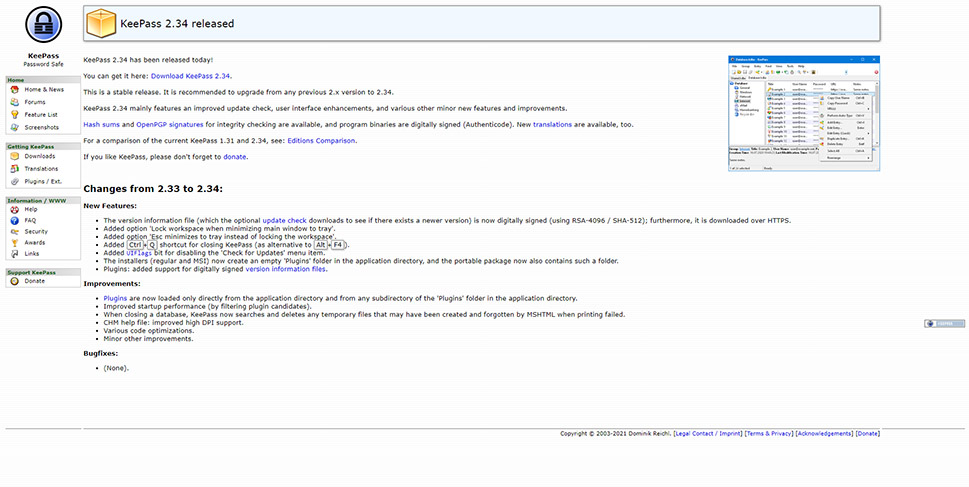Image resolution: width=969 pixels, height=487 pixels.
Task: Open the Security sidebar entry
Action: click(x=36, y=232)
